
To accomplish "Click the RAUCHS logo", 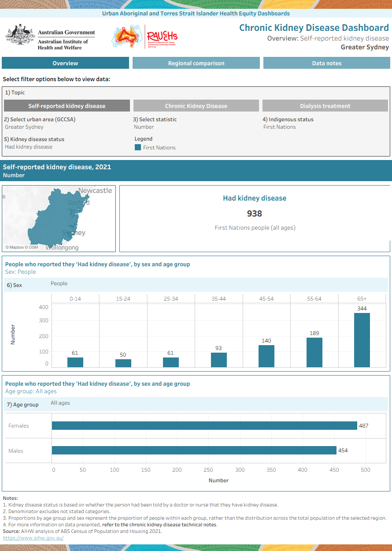I will [x=145, y=37].
